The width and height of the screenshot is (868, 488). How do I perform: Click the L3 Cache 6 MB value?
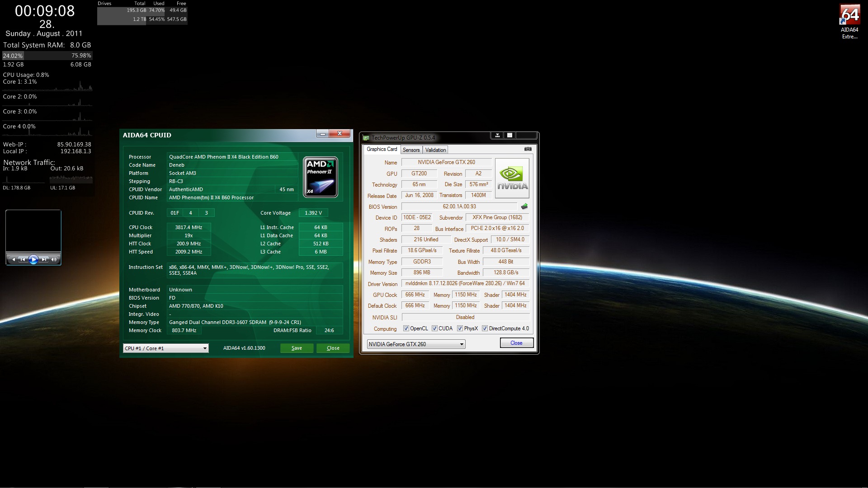pyautogui.click(x=321, y=252)
